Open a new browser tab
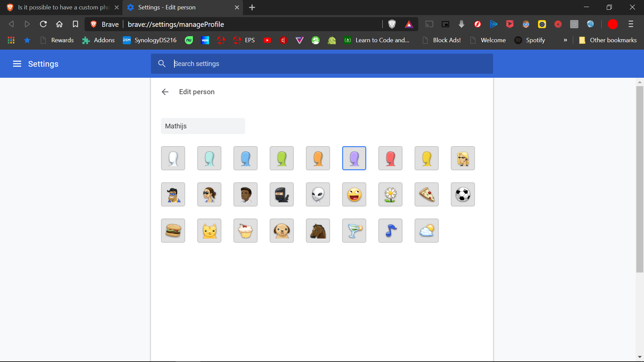The height and width of the screenshot is (362, 644). tap(252, 7)
